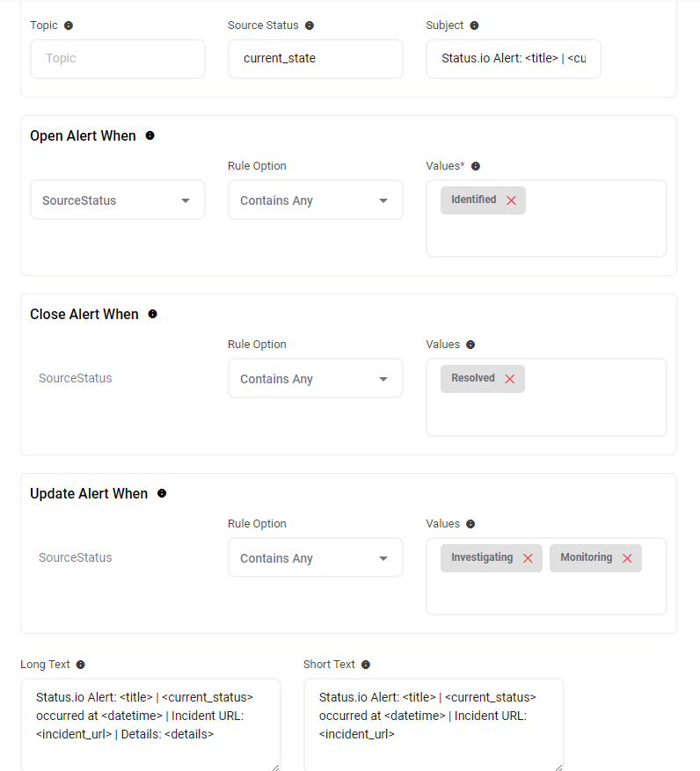Click the Open Alert When info icon
This screenshot has width=700, height=771.
(x=149, y=135)
